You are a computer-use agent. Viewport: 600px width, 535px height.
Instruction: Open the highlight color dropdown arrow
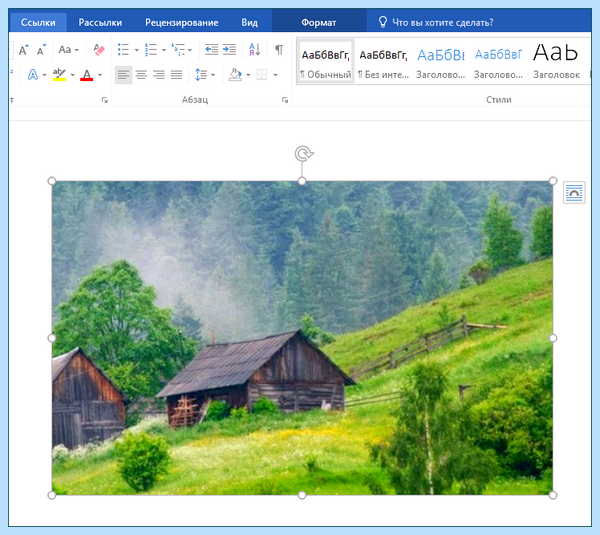click(x=73, y=75)
